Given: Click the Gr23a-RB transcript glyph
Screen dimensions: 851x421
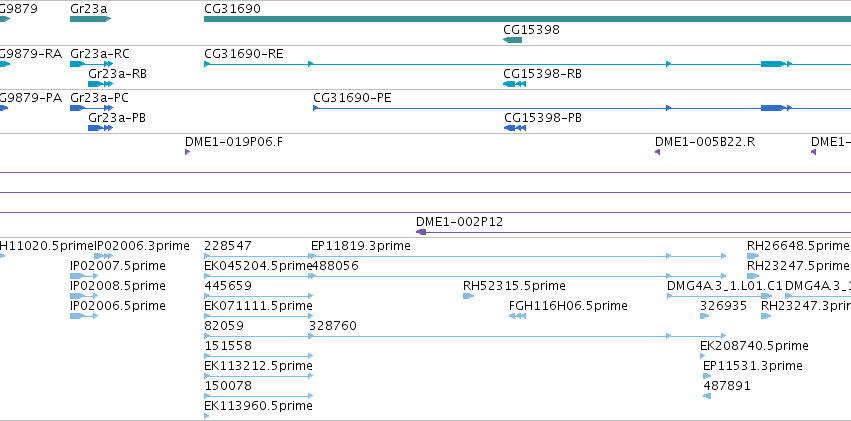Looking at the screenshot, I should point(100,84).
